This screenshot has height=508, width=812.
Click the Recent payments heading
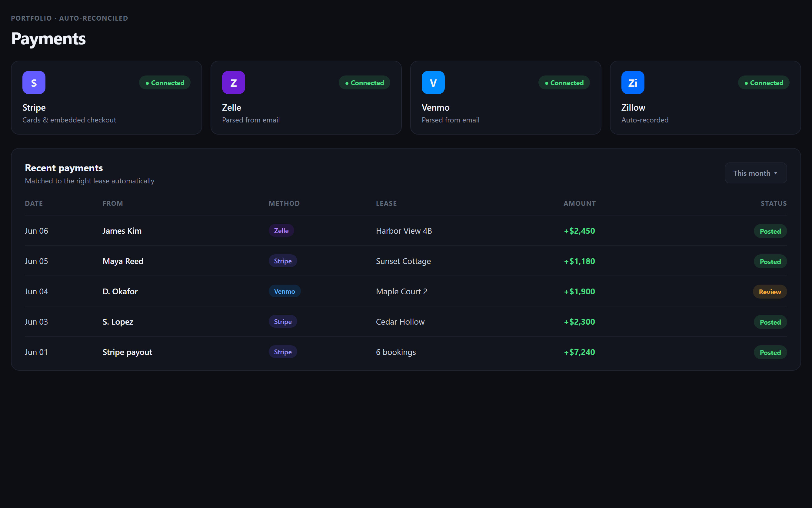(x=64, y=168)
